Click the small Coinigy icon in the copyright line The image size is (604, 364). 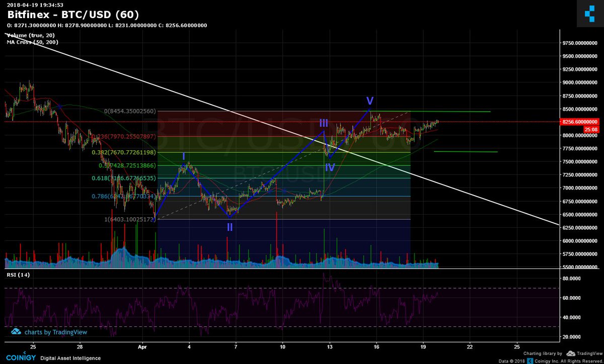530,360
